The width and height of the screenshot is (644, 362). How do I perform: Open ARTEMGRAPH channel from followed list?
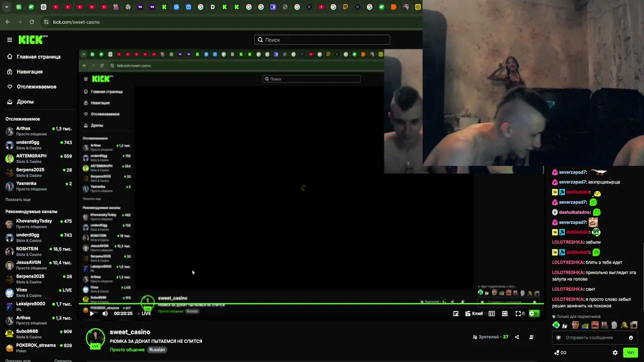[39, 158]
